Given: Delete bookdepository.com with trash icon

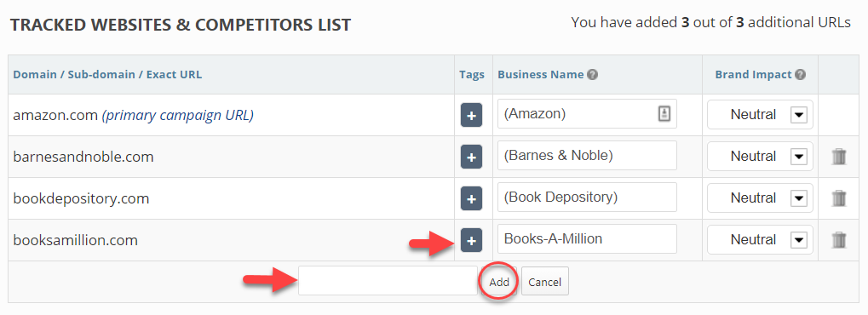Looking at the screenshot, I should click(839, 198).
